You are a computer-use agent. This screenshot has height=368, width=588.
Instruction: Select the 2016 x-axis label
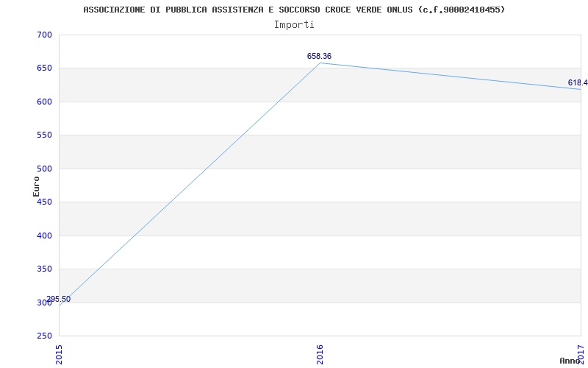[x=320, y=354]
